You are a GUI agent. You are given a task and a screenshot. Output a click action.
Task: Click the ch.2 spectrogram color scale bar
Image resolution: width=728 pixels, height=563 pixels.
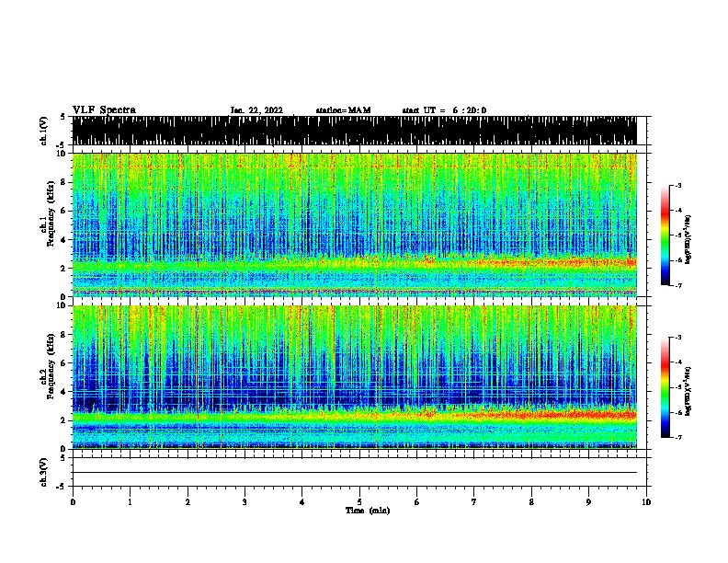pos(665,387)
